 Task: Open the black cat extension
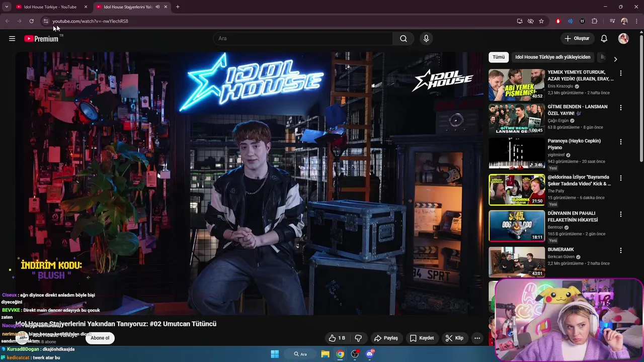(x=582, y=21)
